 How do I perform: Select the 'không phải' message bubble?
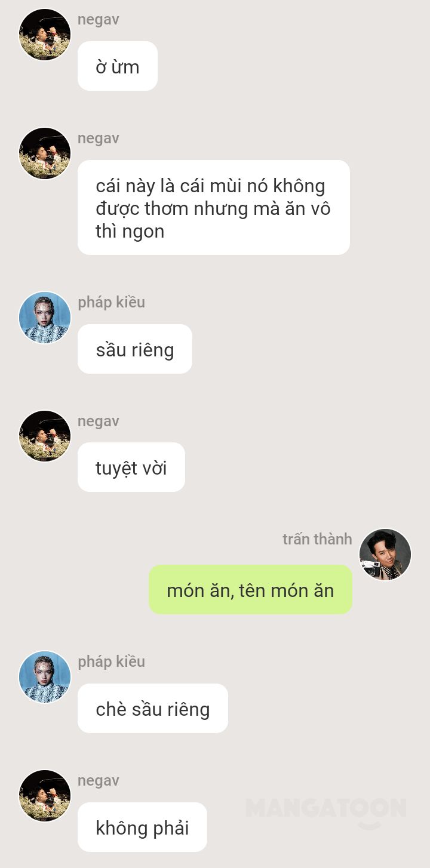[x=142, y=827]
